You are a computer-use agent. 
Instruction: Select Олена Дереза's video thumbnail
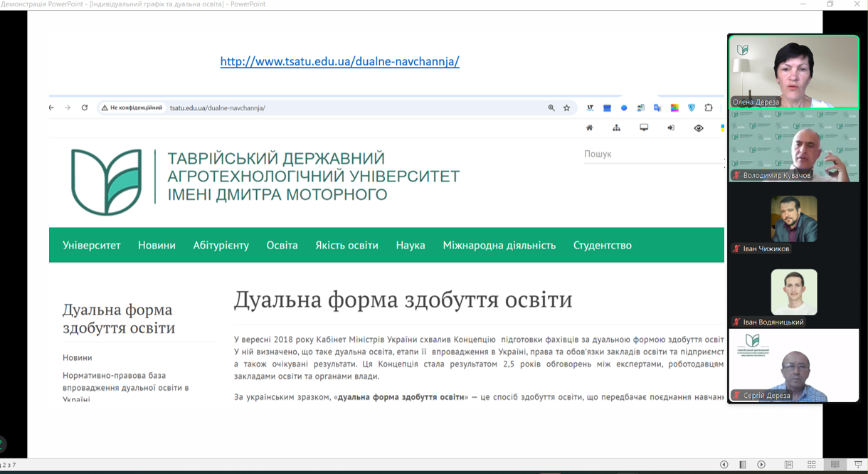point(793,71)
